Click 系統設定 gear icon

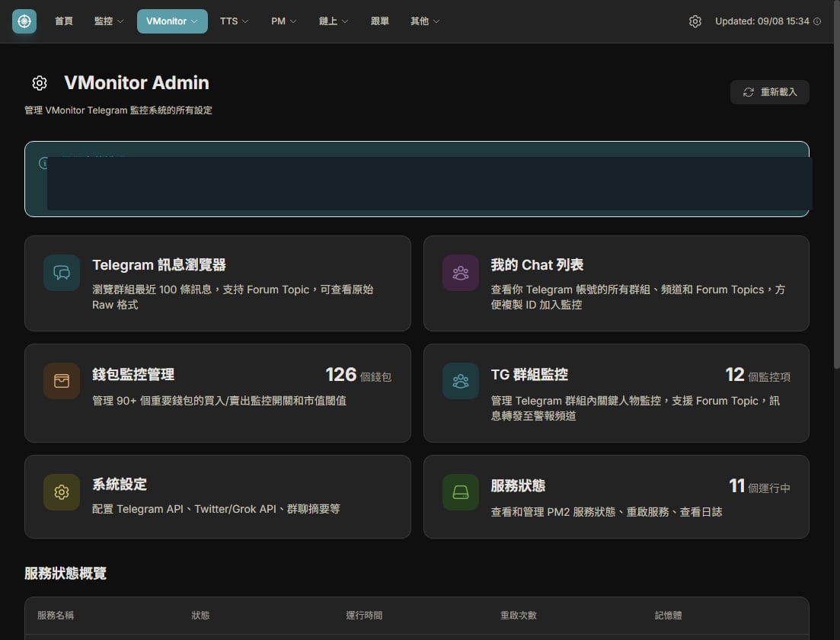pos(62,492)
